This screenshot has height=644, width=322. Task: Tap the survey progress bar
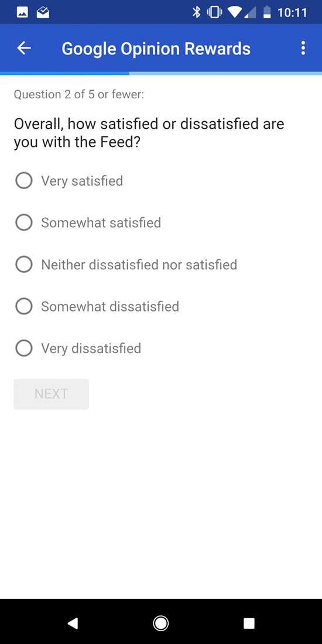(x=161, y=74)
